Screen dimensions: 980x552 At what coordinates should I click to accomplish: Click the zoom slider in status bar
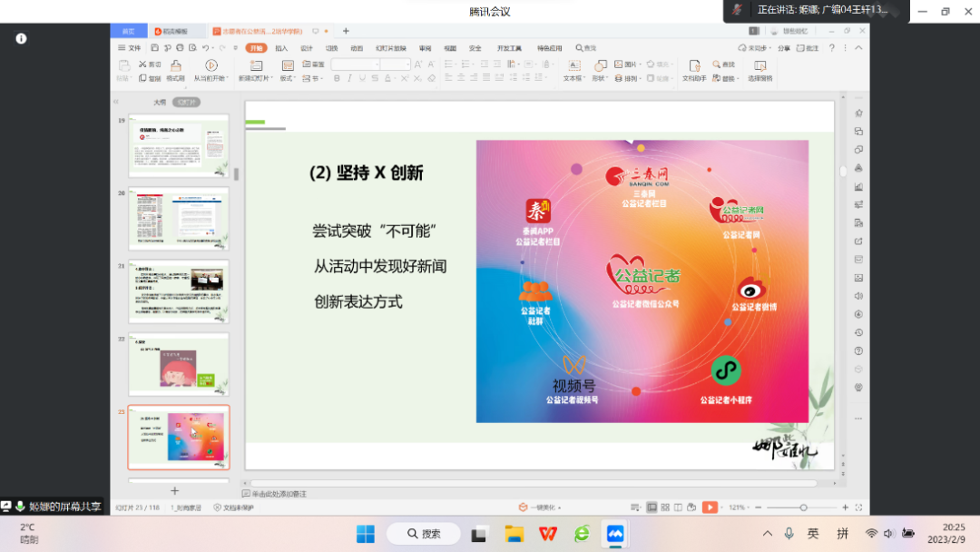click(x=803, y=508)
